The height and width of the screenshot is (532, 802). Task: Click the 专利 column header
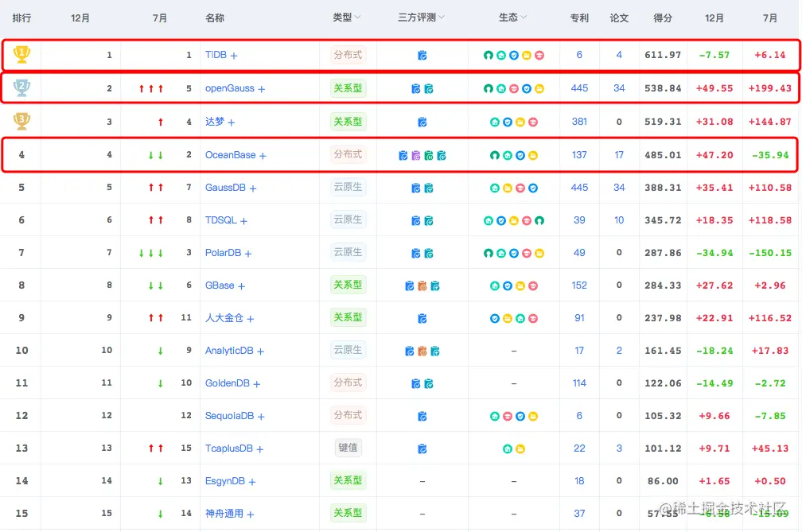[x=579, y=17]
